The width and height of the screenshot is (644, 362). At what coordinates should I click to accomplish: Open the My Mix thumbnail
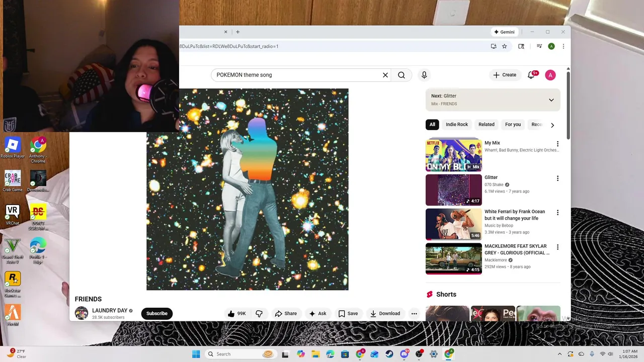(454, 155)
